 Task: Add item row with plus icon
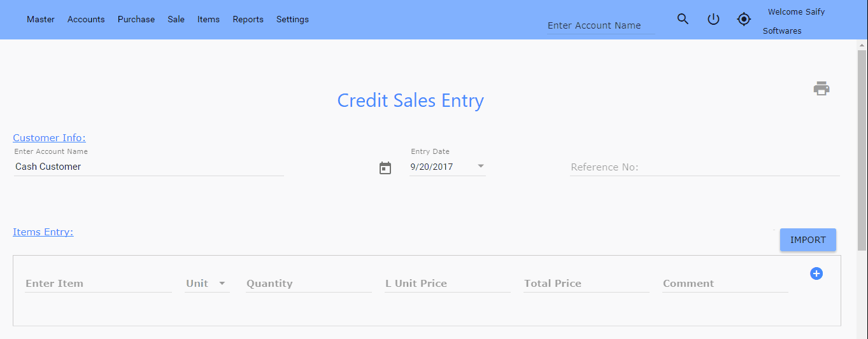pyautogui.click(x=816, y=273)
